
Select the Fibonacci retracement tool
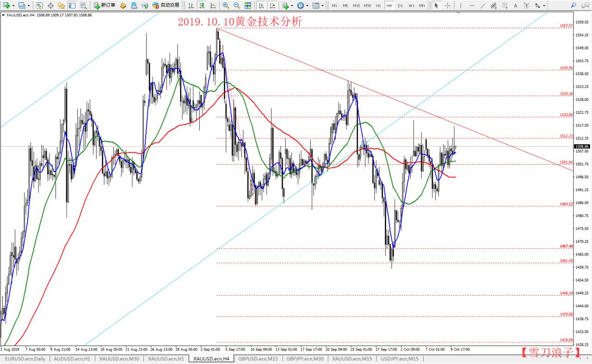pos(505,6)
